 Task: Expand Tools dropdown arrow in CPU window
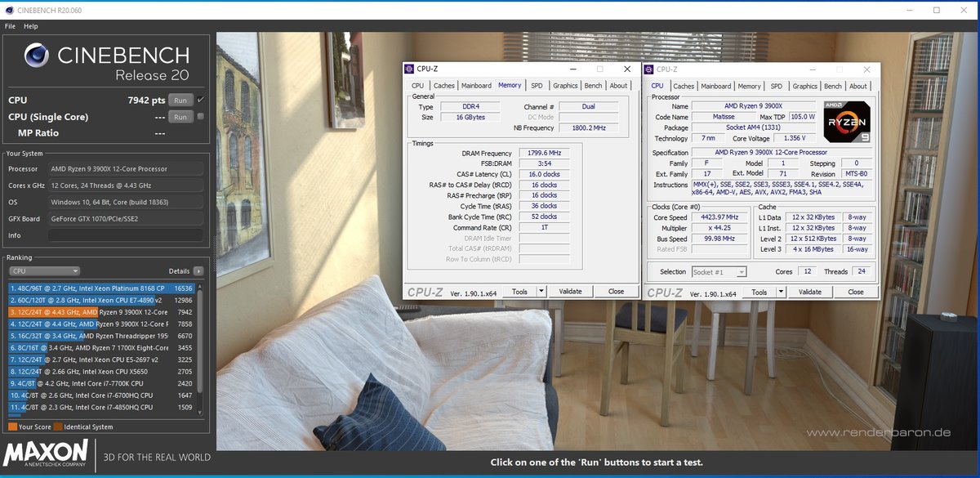[x=780, y=292]
